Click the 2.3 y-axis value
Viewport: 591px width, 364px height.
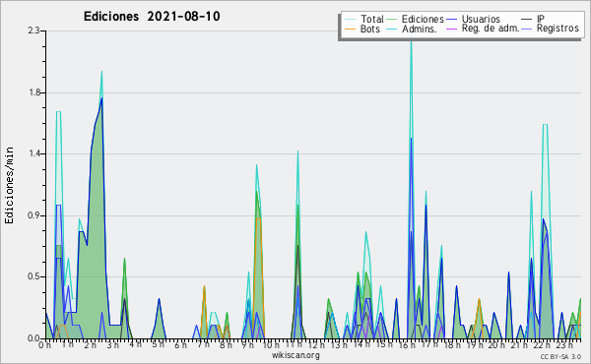pos(33,30)
